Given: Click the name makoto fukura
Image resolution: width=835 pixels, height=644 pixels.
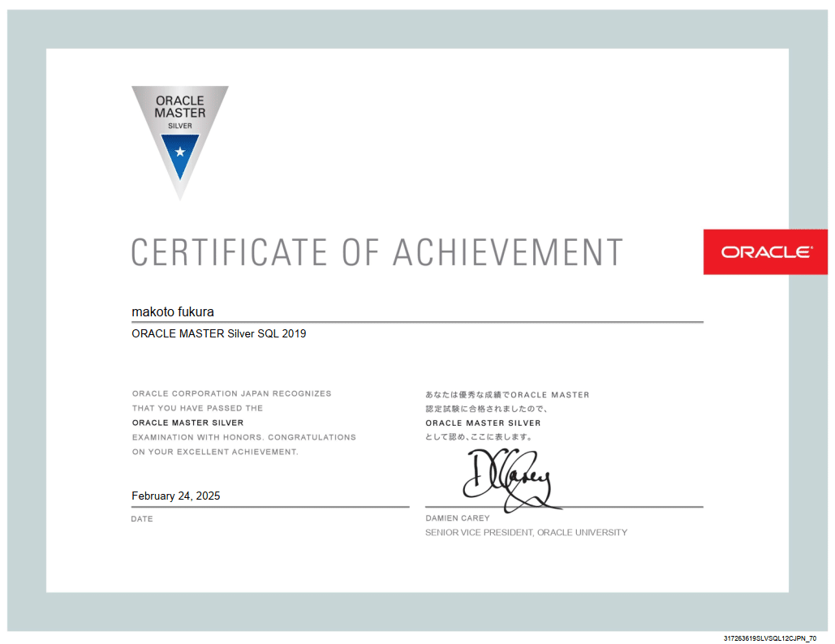Looking at the screenshot, I should [173, 312].
